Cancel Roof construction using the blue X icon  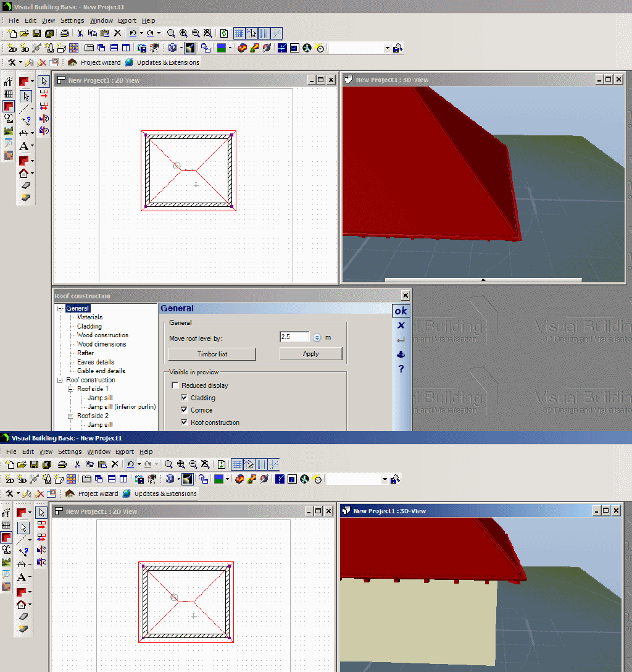coord(401,325)
